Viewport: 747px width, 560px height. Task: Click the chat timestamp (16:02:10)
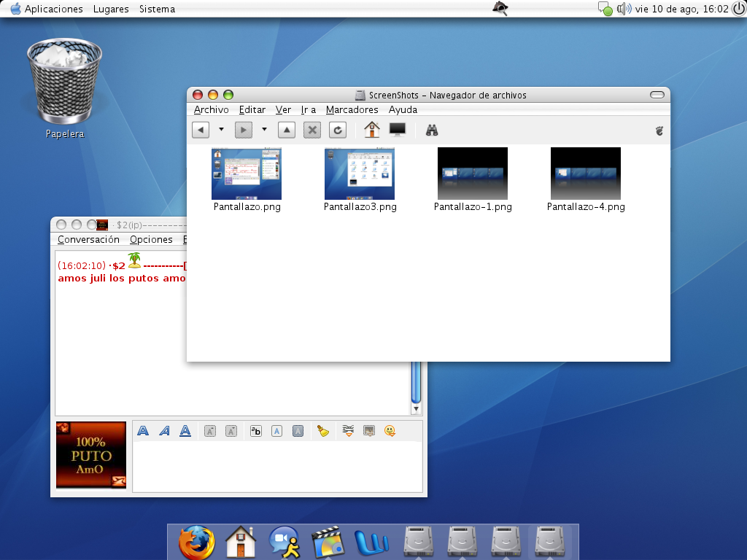click(82, 265)
